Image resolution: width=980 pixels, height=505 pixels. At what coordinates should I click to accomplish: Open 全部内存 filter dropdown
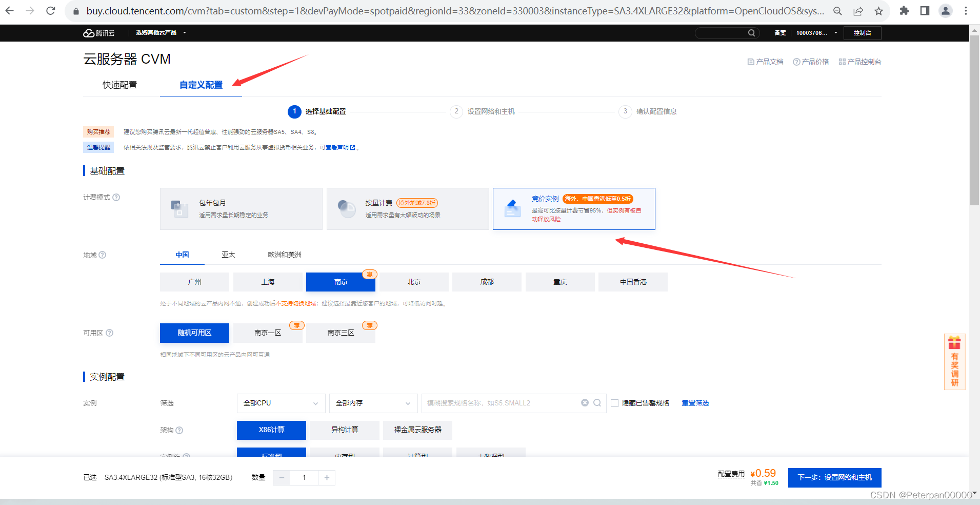click(373, 403)
